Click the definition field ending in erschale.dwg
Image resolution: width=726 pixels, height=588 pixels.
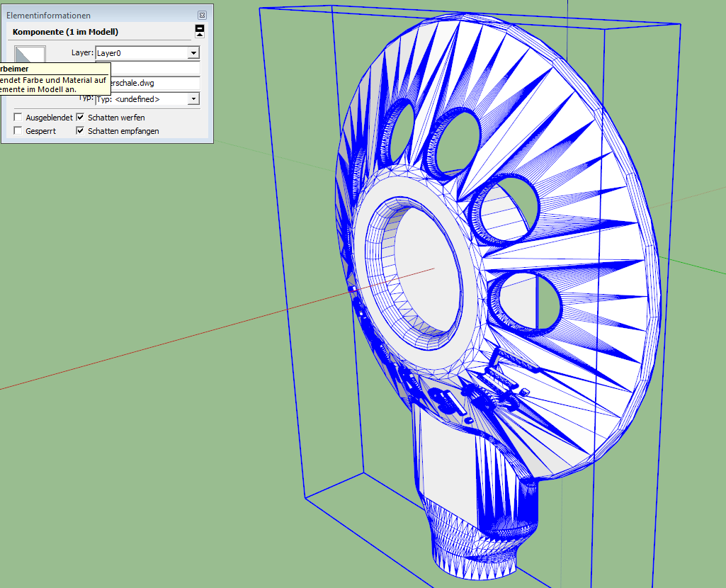tap(154, 84)
